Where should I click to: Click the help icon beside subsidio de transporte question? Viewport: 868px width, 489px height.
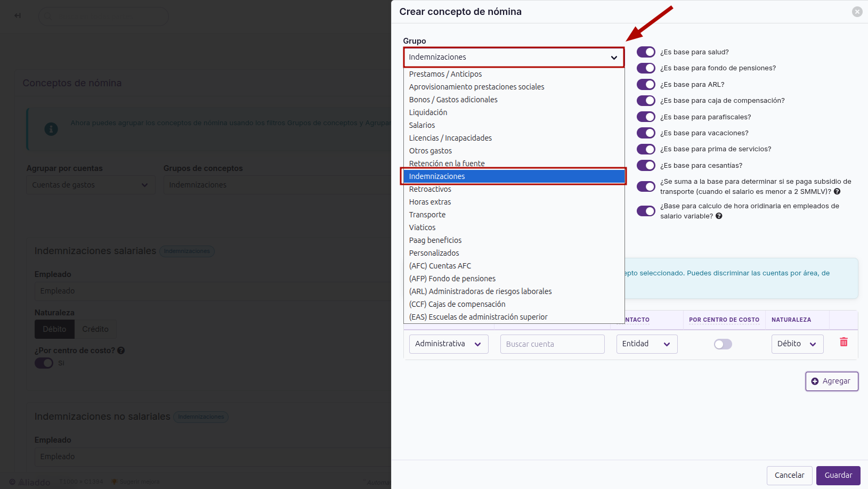[837, 192]
